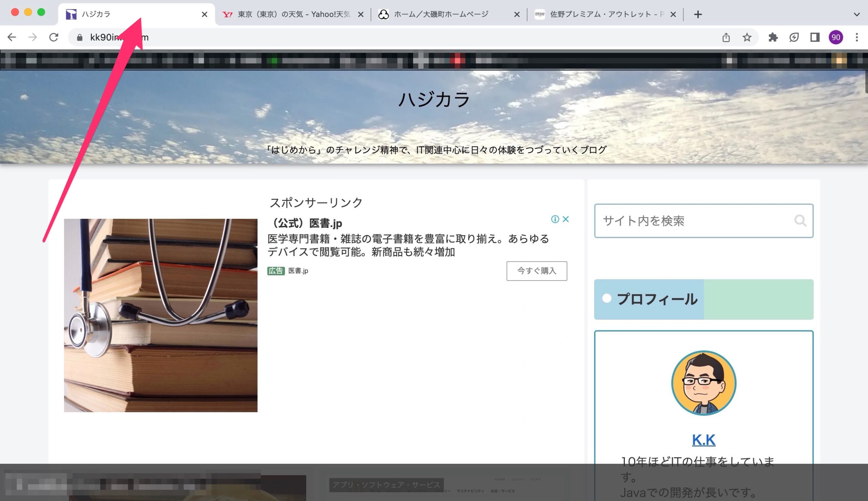Open the stethoscope and books ad image

tap(161, 315)
